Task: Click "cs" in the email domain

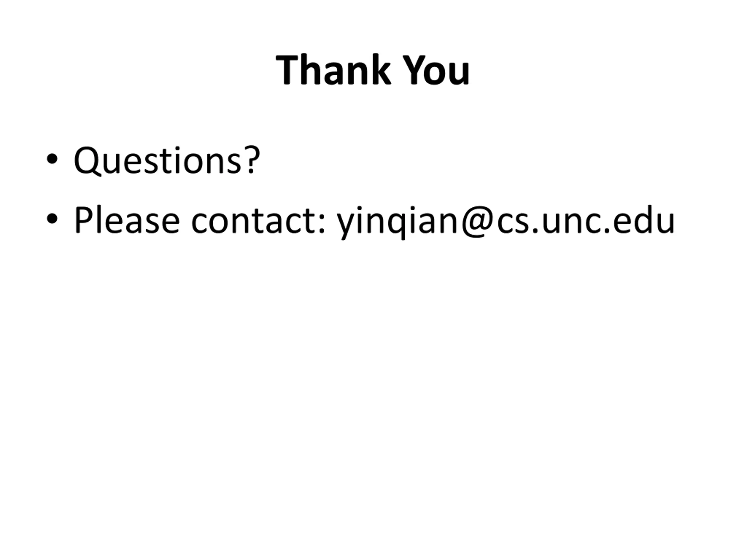Action: point(513,222)
